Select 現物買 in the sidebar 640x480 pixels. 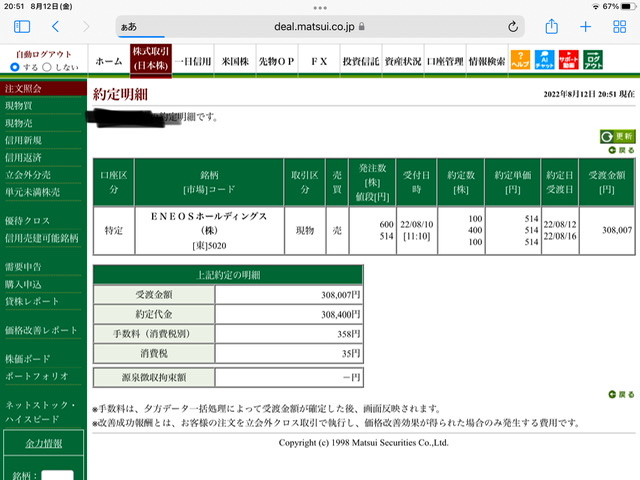[x=19, y=106]
